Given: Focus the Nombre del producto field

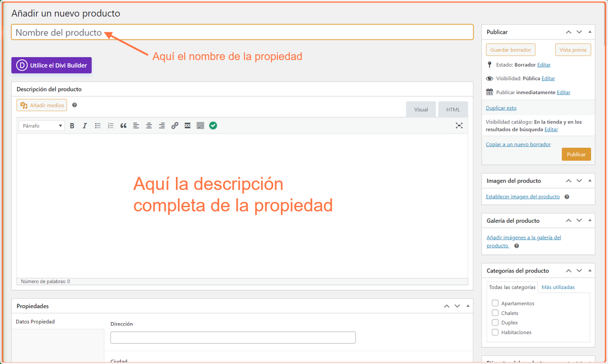Looking at the screenshot, I should (242, 32).
